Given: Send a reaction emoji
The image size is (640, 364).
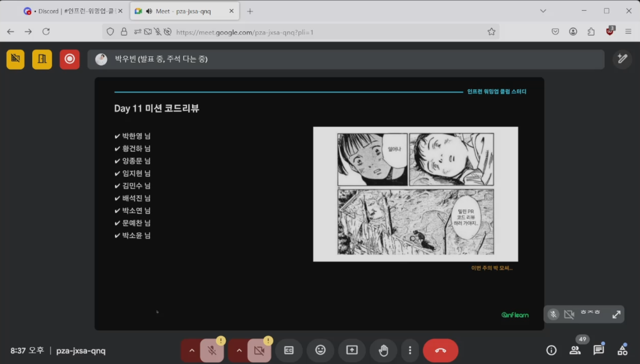Looking at the screenshot, I should (320, 351).
